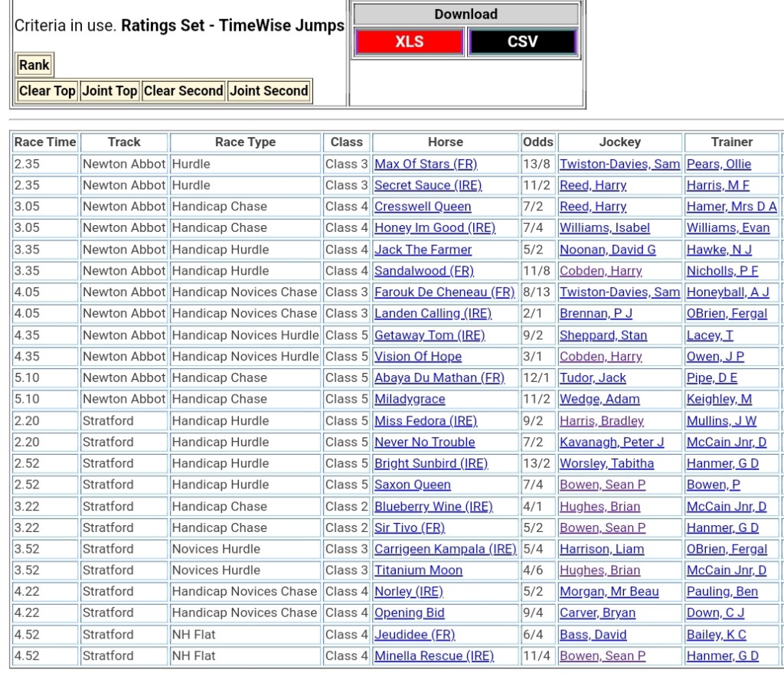Open trainer Pears, Ollie profile
Viewport: 784px width, 676px height.
[x=719, y=164]
